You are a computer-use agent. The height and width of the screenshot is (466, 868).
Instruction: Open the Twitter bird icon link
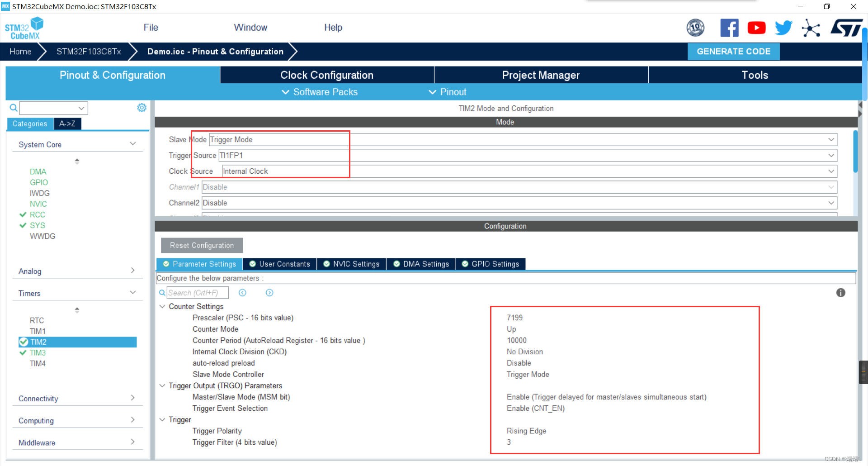pyautogui.click(x=783, y=28)
